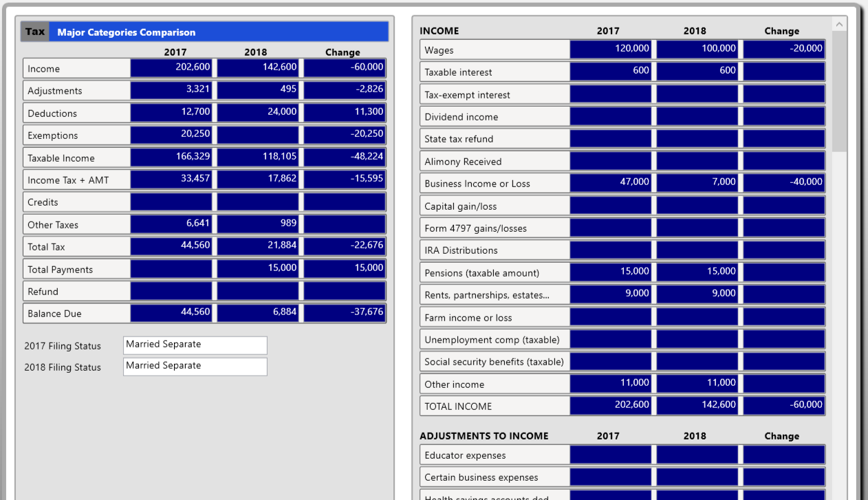Click the Deductions 2017 value 12,700
The height and width of the screenshot is (500, 868).
click(171, 113)
